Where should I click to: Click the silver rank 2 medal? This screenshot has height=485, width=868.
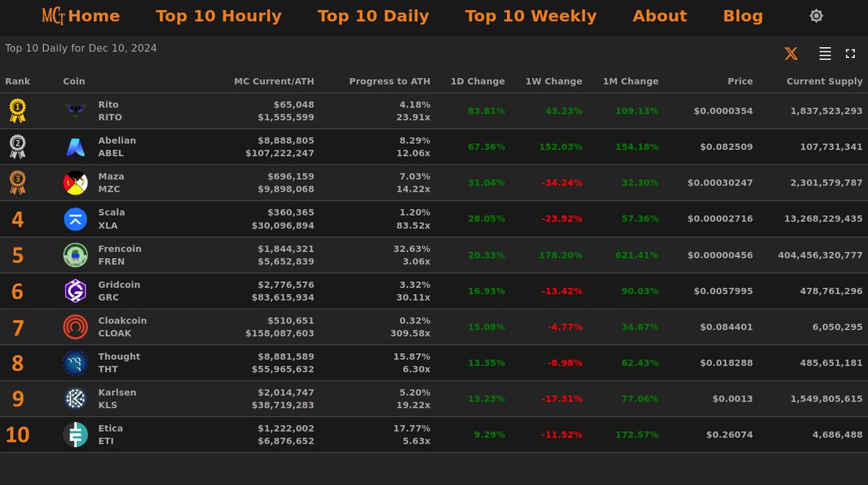click(17, 147)
